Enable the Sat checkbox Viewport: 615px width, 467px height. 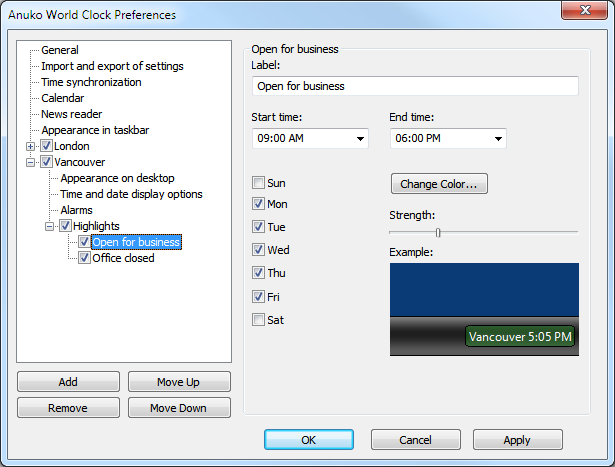(259, 320)
